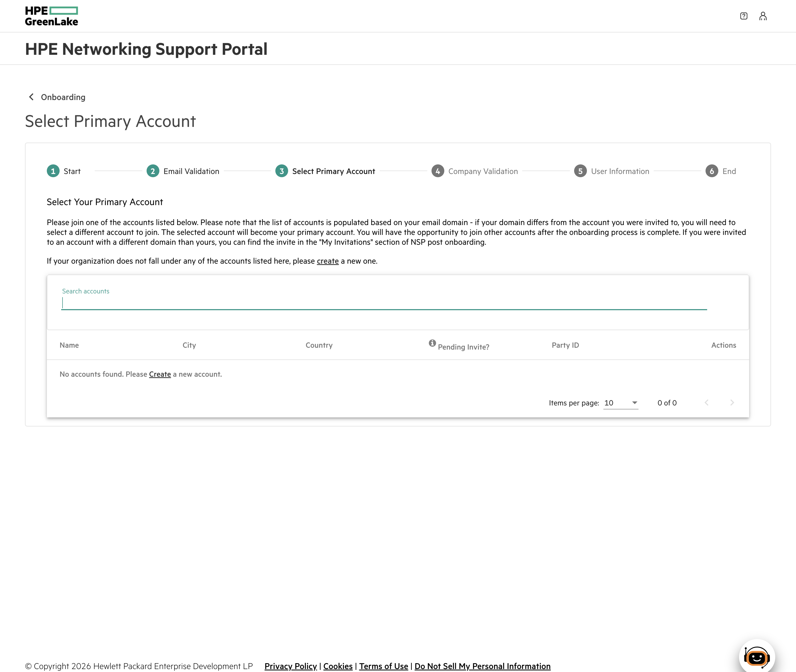Viewport: 796px width, 672px height.
Task: Click the HPE GreenLake logo
Action: coord(51,16)
